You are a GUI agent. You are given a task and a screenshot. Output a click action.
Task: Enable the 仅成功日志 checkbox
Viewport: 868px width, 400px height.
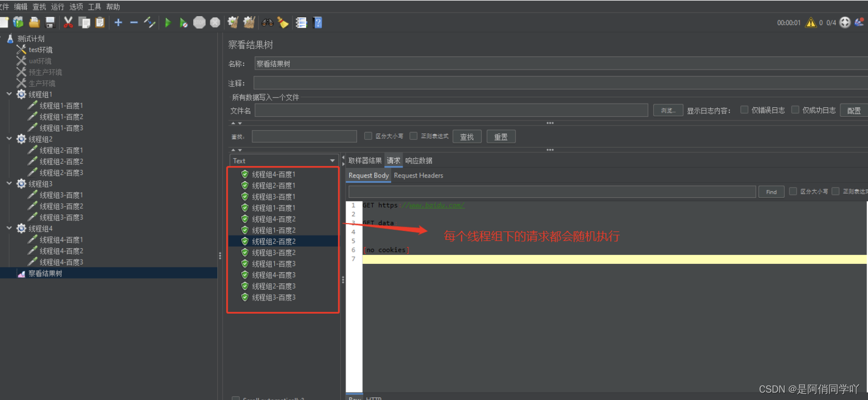point(795,109)
